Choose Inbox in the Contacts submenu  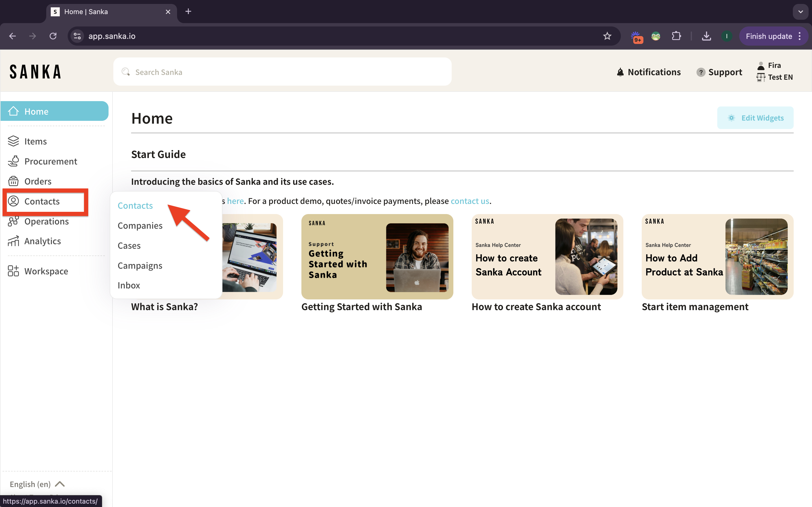coord(129,285)
